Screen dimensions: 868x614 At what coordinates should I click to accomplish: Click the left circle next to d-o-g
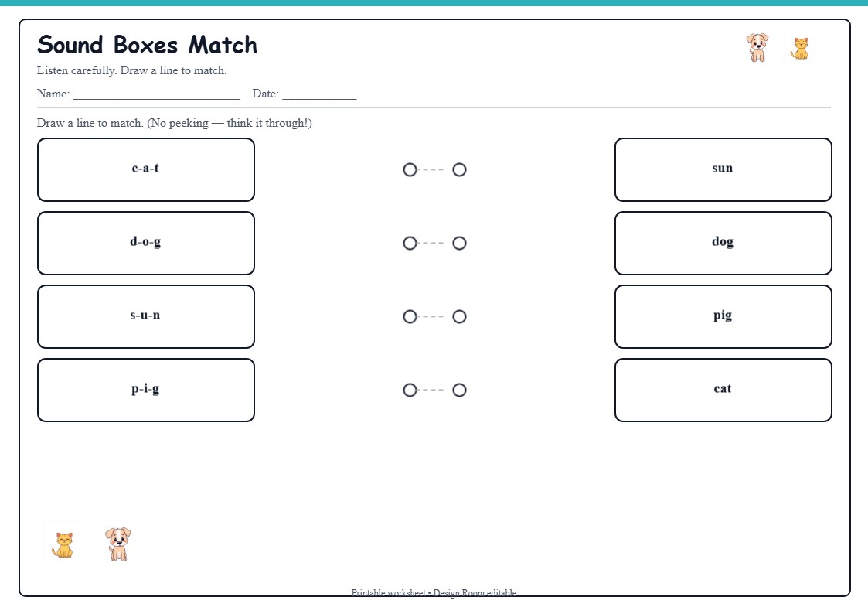pyautogui.click(x=410, y=243)
